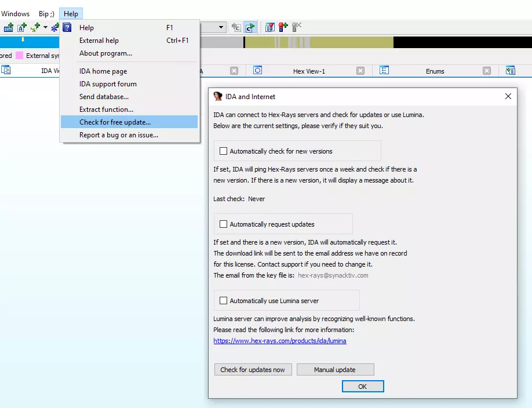
Task: Click the black segment of navigation band
Action: (x=462, y=42)
